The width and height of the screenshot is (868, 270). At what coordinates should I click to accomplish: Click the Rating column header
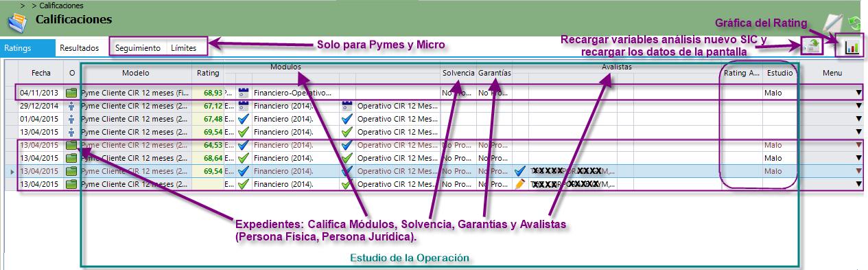coord(208,72)
